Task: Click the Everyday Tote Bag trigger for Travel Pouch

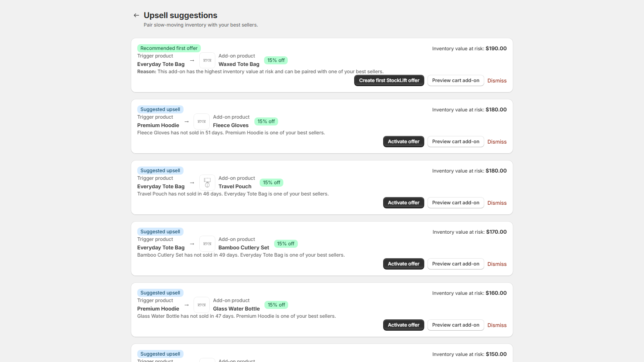Action: point(161,187)
